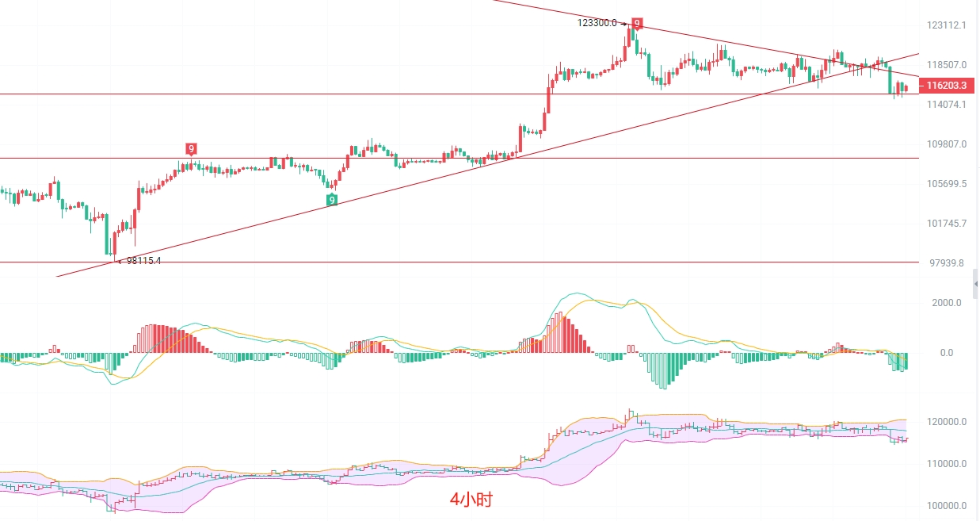The width and height of the screenshot is (980, 521).
Task: Click the 114074.1 price axis label
Action: (947, 105)
